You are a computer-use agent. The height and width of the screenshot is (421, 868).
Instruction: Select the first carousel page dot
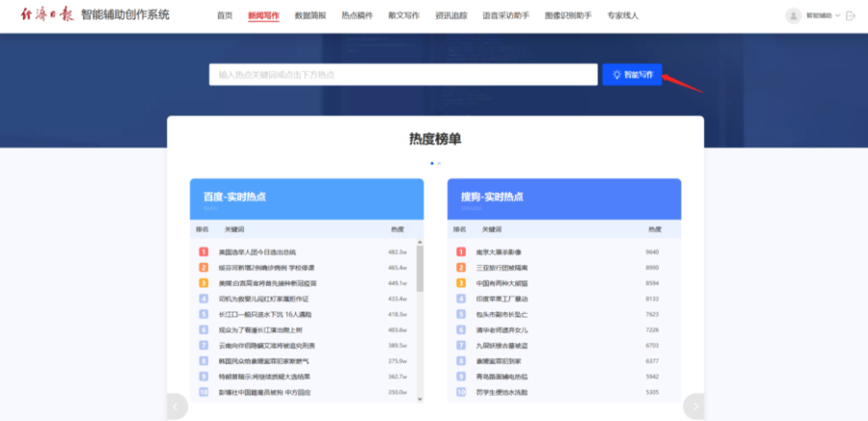(x=431, y=163)
